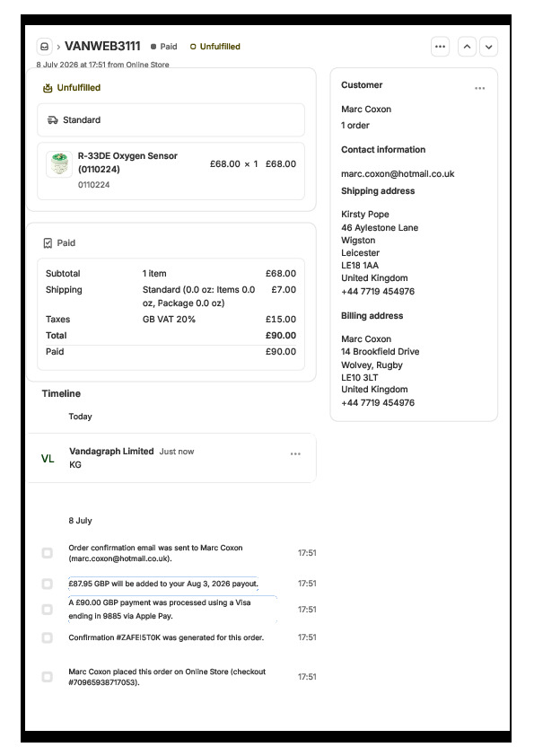
Task: Open the Customer card three-dot menu
Action: [479, 88]
